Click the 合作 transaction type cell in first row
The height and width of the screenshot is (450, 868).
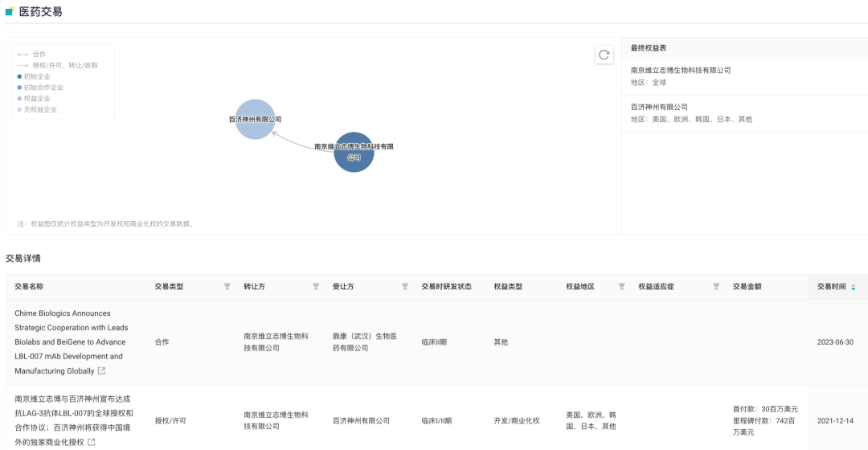coord(162,342)
